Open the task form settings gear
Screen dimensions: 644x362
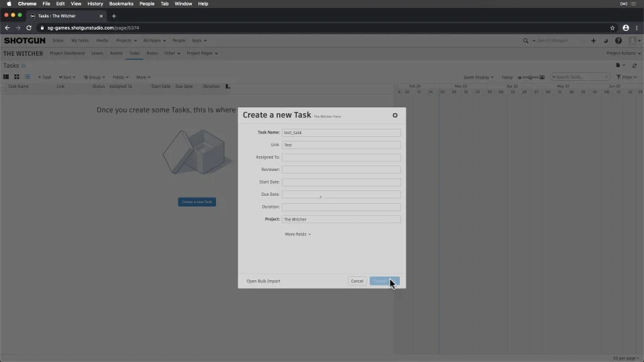pos(394,115)
